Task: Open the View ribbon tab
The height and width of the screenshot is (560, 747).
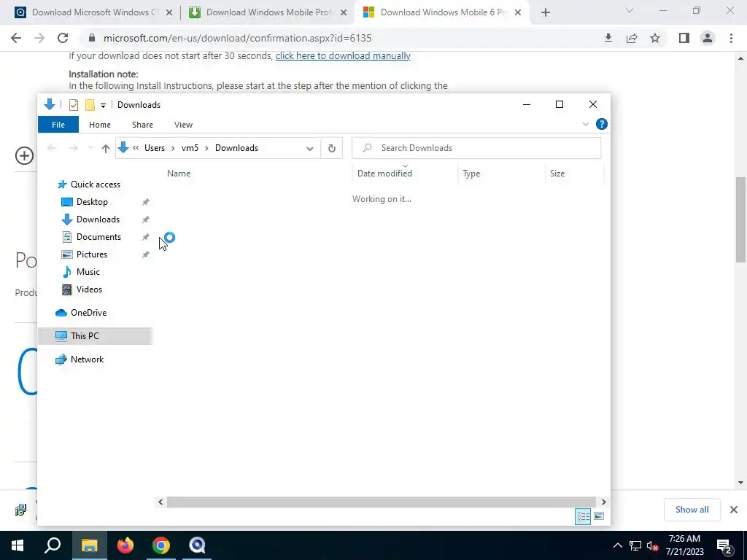Action: [x=183, y=125]
